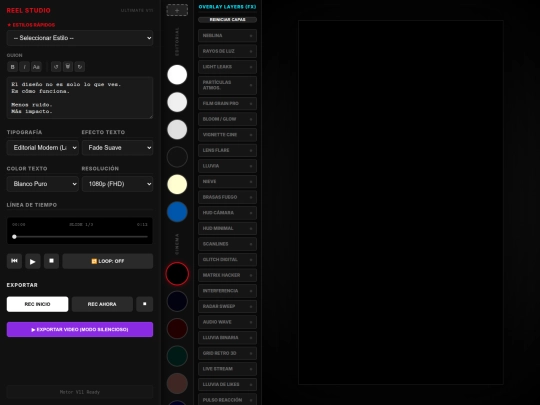Click Exportar Video (Modo Silencioso) button
This screenshot has height=405, width=540.
pyautogui.click(x=80, y=330)
